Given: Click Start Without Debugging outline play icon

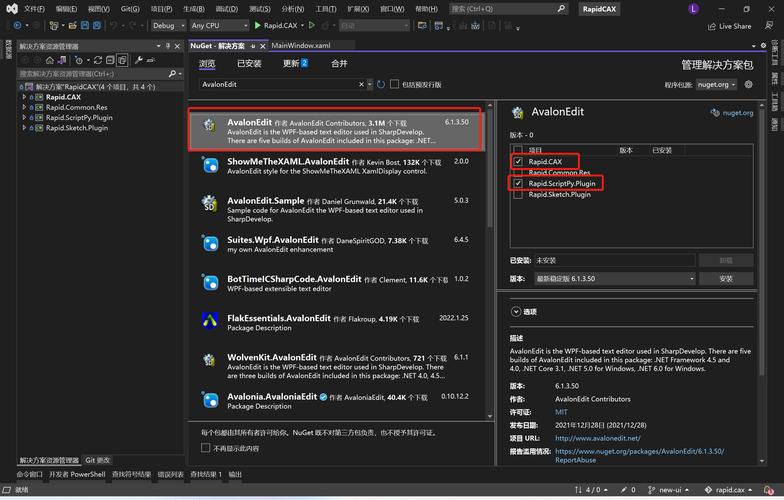Looking at the screenshot, I should coord(312,26).
